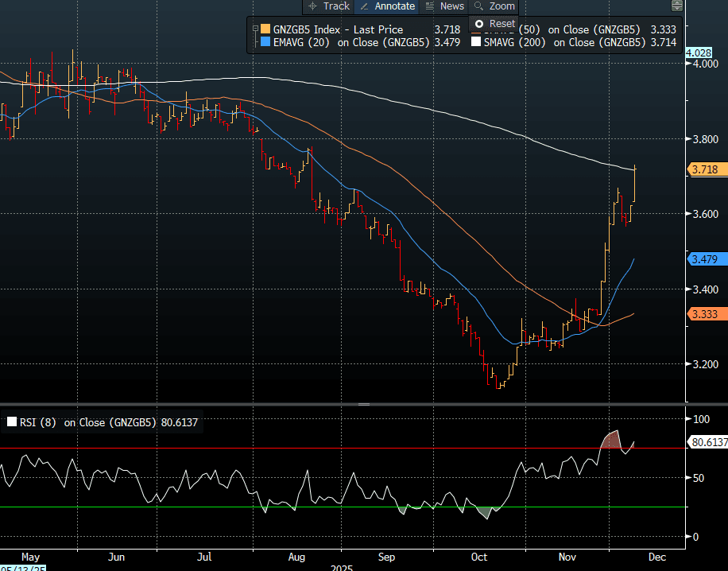Click the 80.6137 RSI axis value tag
The height and width of the screenshot is (571, 728).
click(x=706, y=441)
